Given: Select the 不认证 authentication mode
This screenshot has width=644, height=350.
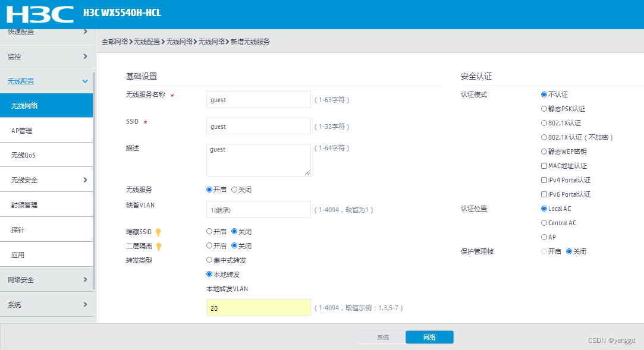Looking at the screenshot, I should (544, 93).
